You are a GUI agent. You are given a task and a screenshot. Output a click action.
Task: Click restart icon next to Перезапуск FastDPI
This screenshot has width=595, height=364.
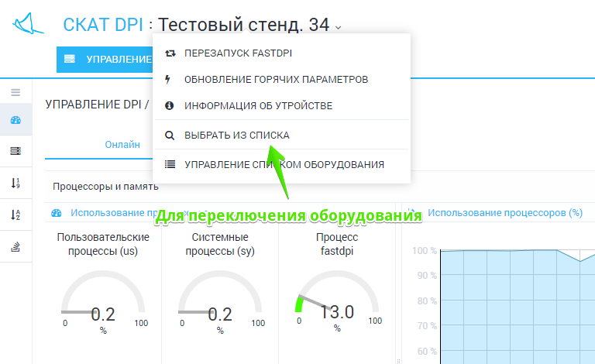point(170,53)
